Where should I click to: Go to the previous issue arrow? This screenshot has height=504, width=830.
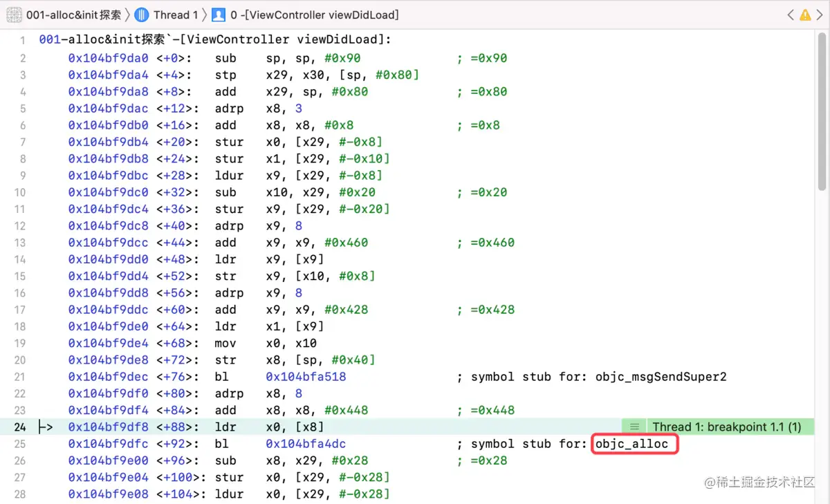point(791,15)
